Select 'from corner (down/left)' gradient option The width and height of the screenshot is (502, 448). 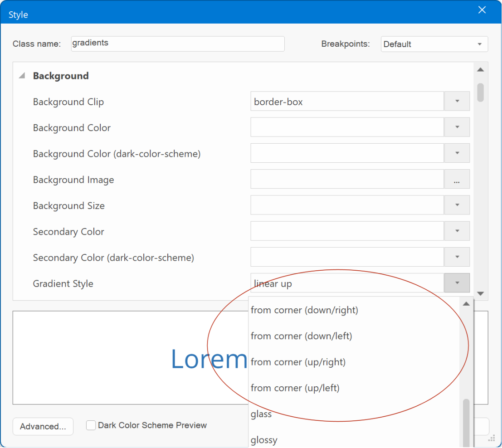point(301,336)
